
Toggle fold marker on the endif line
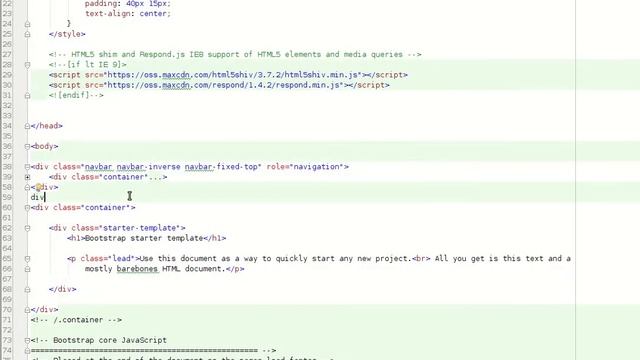(x=27, y=96)
